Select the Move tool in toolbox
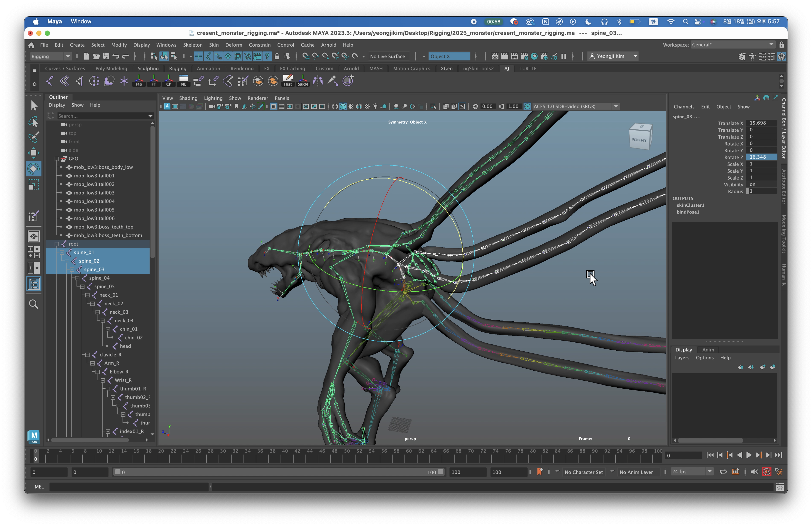The image size is (812, 526). point(34,153)
